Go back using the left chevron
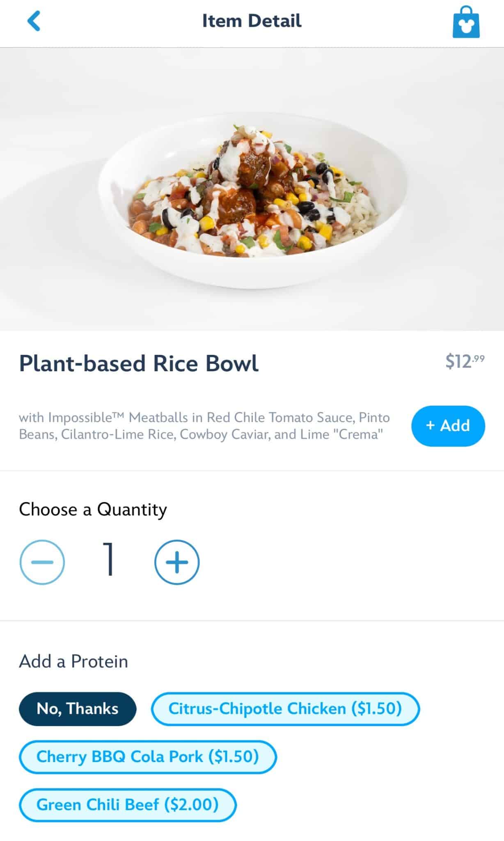This screenshot has height=841, width=504. (34, 21)
